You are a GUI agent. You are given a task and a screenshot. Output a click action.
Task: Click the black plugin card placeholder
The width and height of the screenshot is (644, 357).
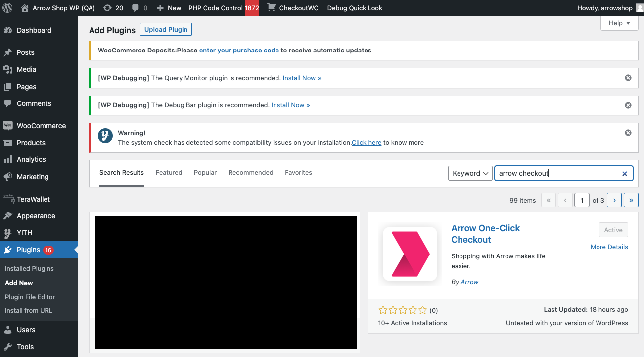(x=226, y=283)
